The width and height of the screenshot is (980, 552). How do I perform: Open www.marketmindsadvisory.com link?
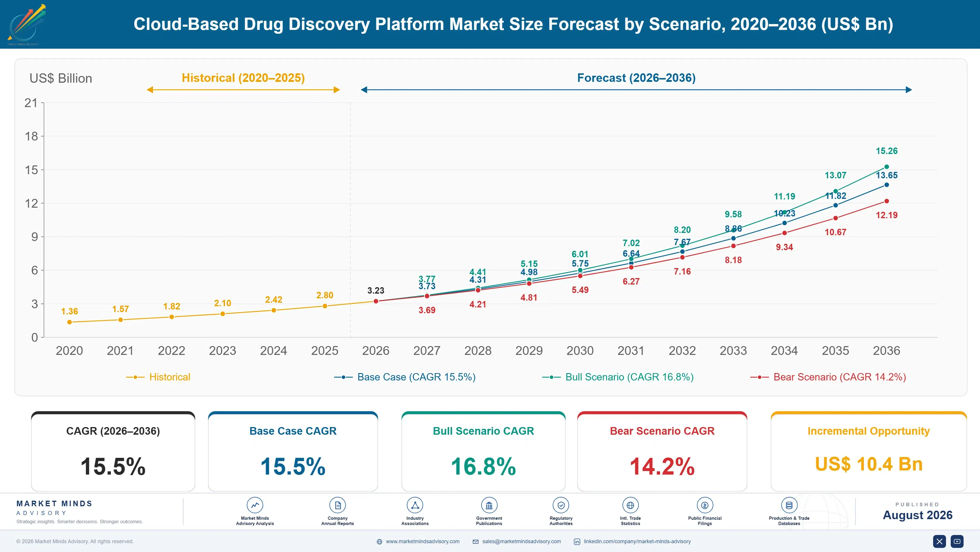[x=423, y=541]
